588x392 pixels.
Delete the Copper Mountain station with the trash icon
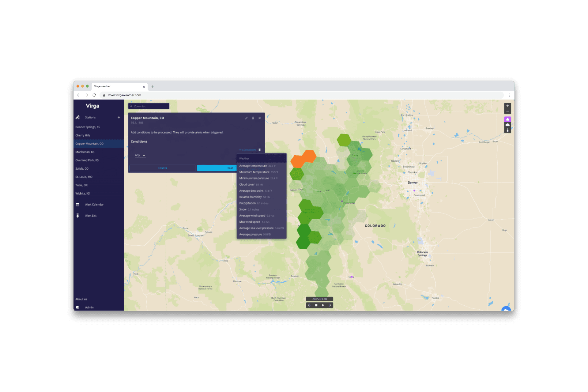[253, 118]
